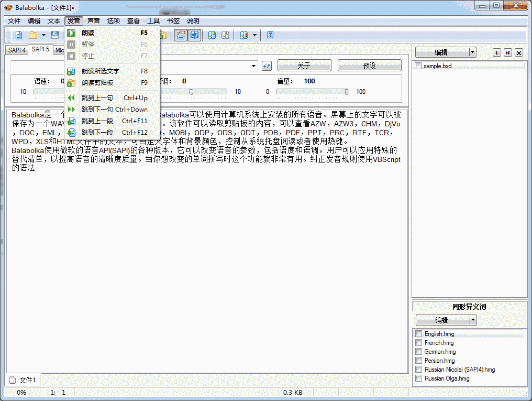Click the fast-forward next sentence icon
Screen dimensions: 532x401
(x=71, y=110)
